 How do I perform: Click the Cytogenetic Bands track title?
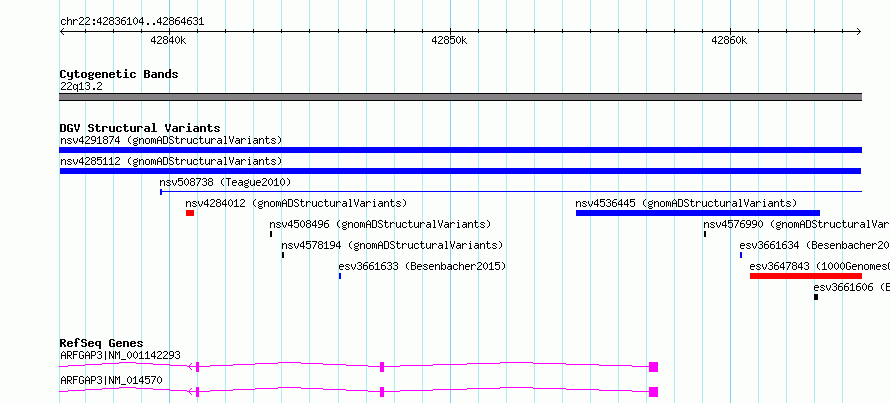point(119,74)
